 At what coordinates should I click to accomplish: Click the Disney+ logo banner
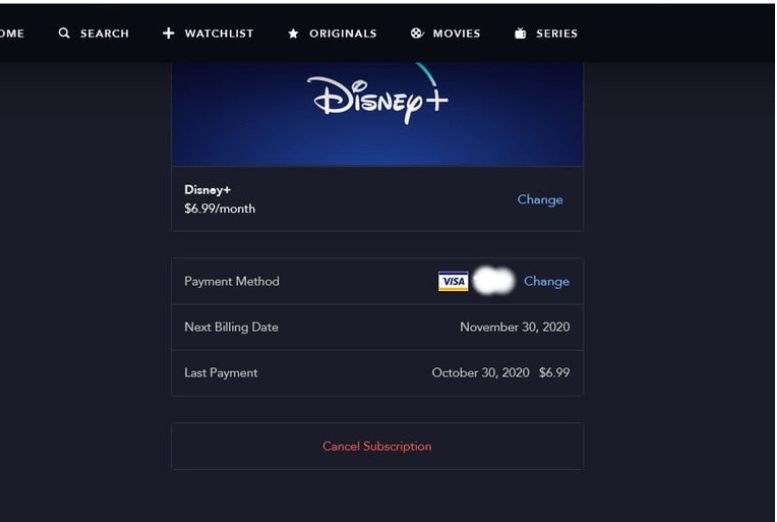(377, 114)
